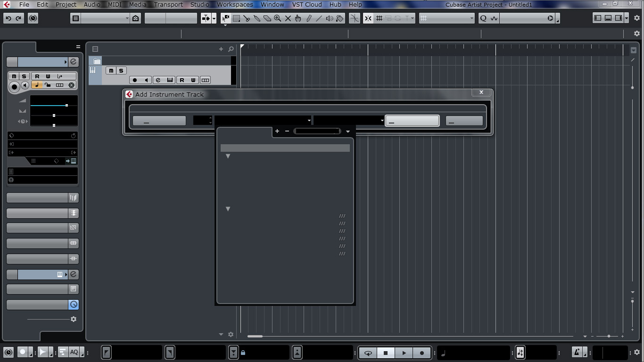Screen dimensions: 644x362
Task: Adjust the volume fader in Inspector
Action: click(x=66, y=105)
